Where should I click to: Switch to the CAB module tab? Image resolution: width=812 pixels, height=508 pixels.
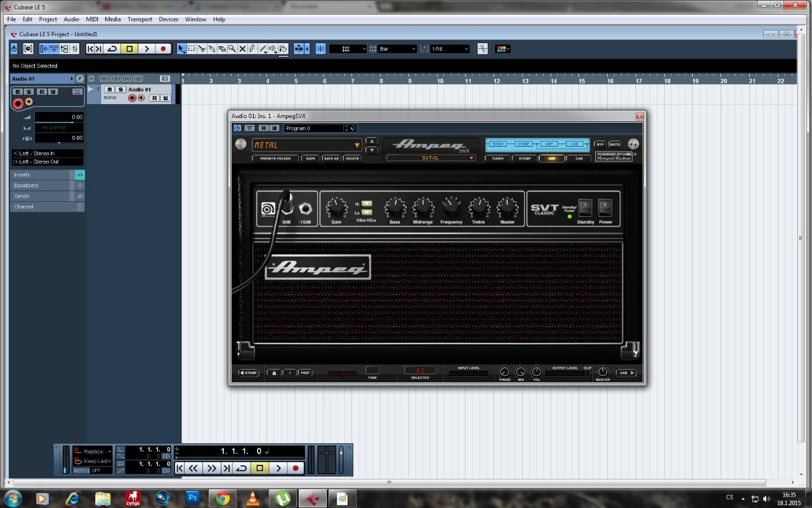pyautogui.click(x=579, y=158)
